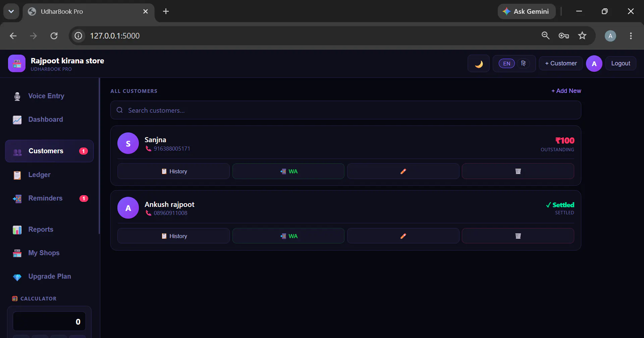Switch language to Hindi

pos(523,63)
